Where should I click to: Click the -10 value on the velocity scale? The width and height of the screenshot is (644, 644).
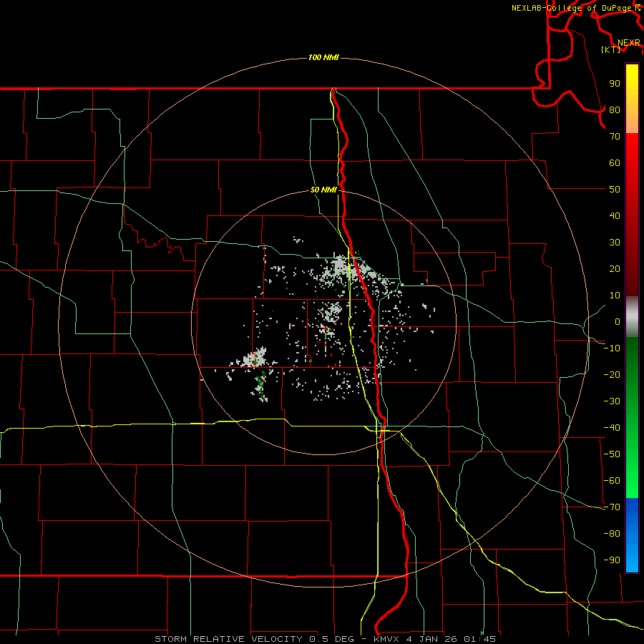point(612,348)
